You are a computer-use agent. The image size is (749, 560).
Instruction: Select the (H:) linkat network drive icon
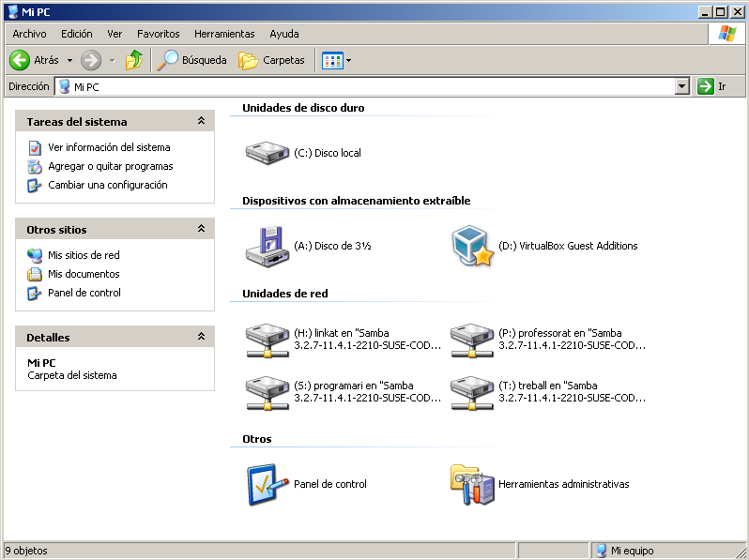[x=267, y=339]
